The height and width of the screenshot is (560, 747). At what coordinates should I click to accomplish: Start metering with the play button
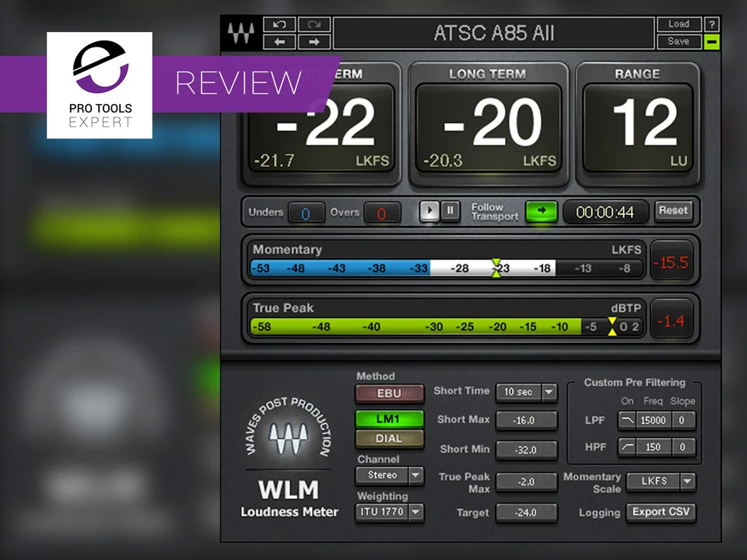430,211
